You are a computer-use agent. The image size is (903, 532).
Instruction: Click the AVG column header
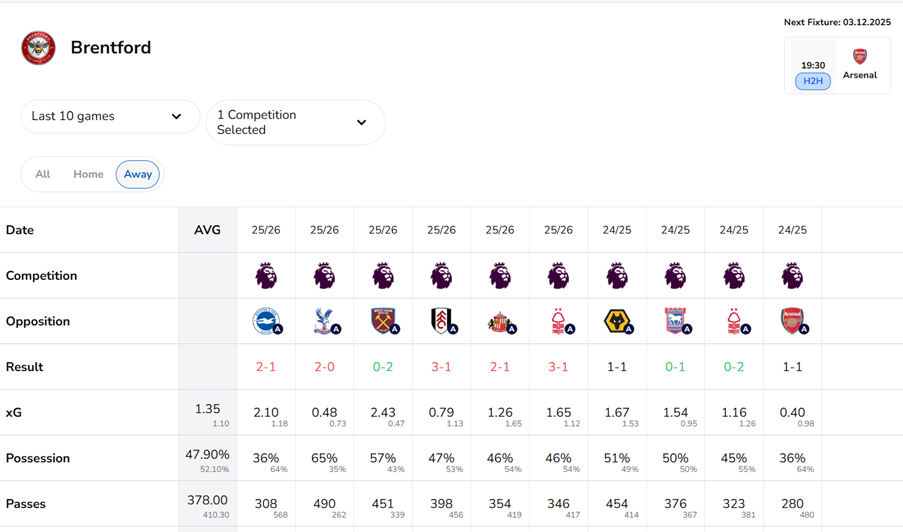(207, 230)
